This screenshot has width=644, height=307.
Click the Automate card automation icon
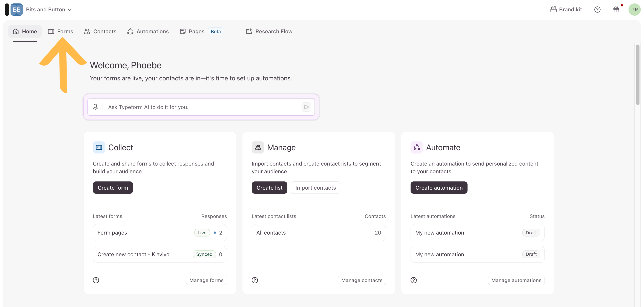(x=417, y=147)
